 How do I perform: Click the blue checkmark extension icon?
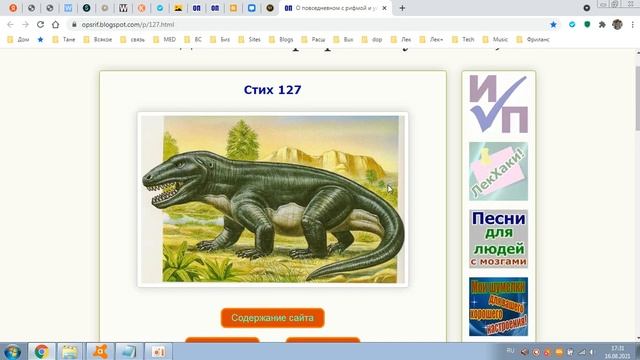(572, 24)
